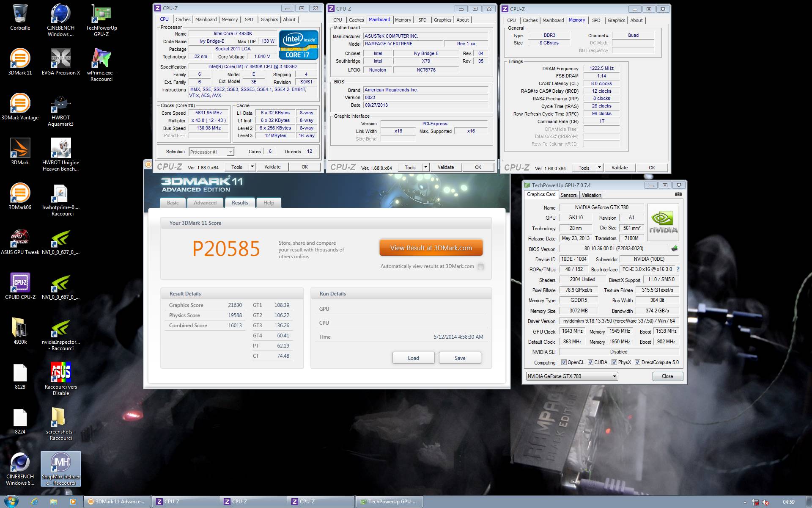The height and width of the screenshot is (508, 812).
Task: Open SPD tab in CPU-Z Mainboard window
Action: (x=422, y=20)
